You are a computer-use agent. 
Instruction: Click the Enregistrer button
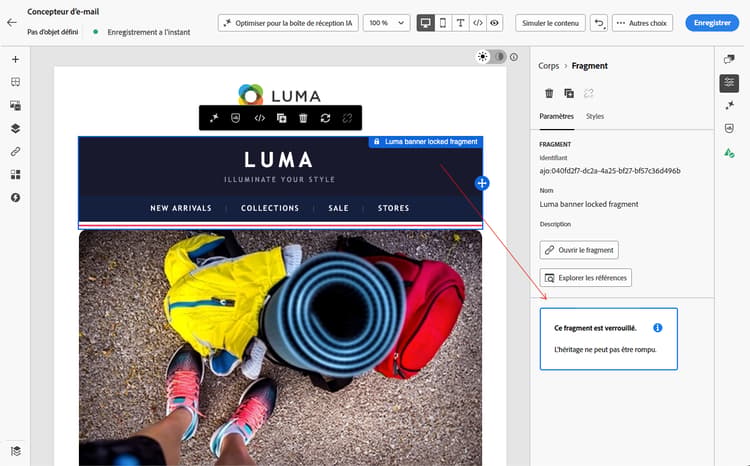(712, 22)
